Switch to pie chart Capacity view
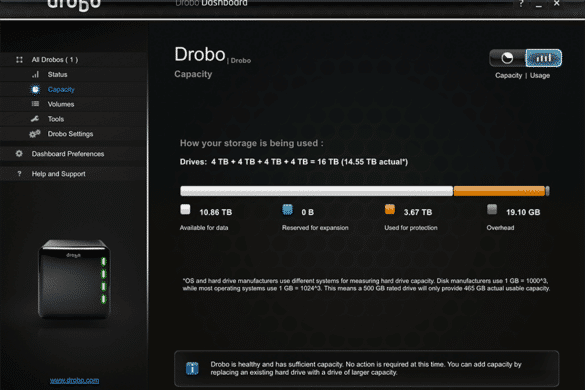The image size is (585, 390). click(x=507, y=58)
